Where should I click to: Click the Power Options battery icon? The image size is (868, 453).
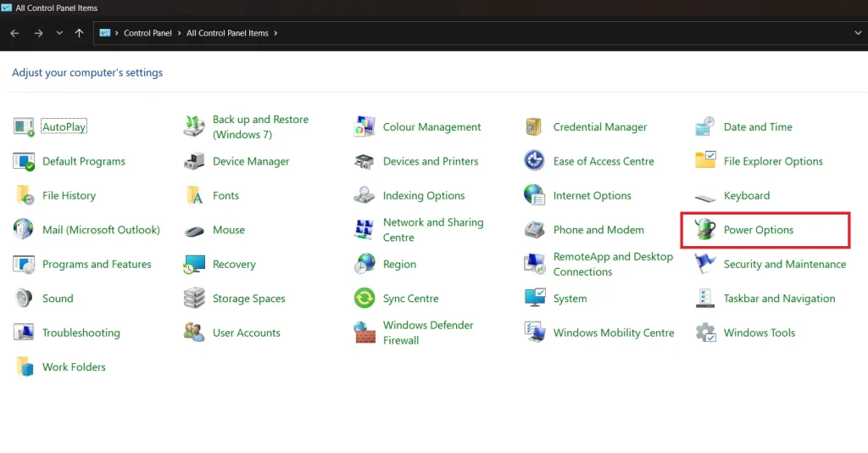[705, 230]
